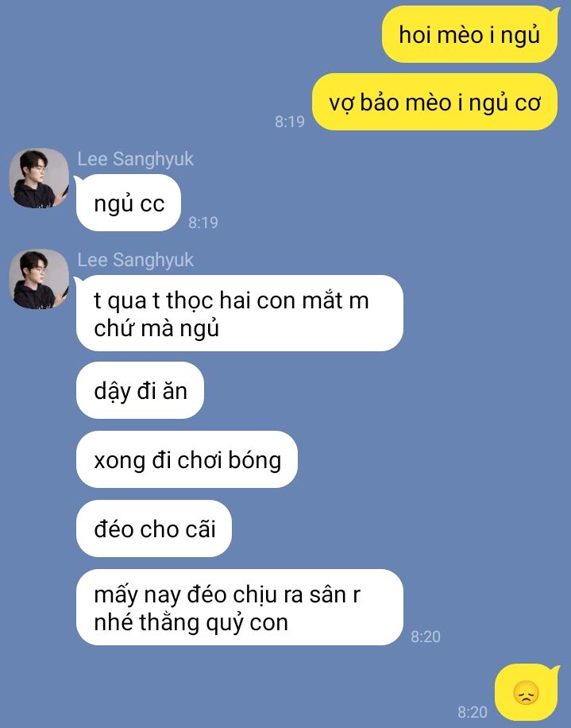
Task: Select the 'ngủ cc' message bubble
Action: tap(129, 203)
